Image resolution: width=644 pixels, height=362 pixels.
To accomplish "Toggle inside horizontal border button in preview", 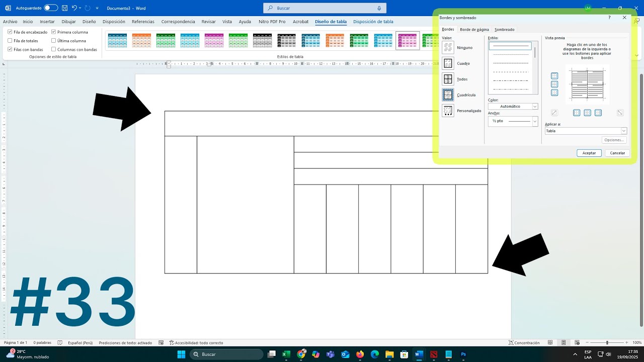I will point(554,84).
